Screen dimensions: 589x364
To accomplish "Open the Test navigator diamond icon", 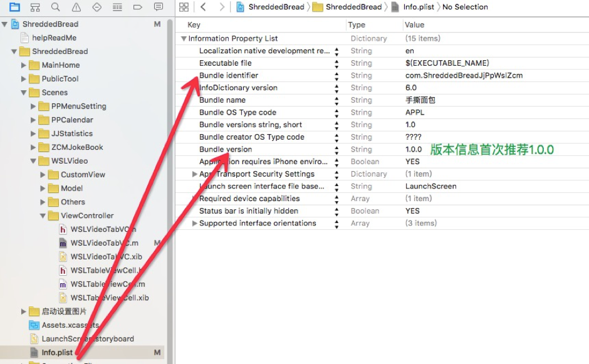I will click(97, 7).
